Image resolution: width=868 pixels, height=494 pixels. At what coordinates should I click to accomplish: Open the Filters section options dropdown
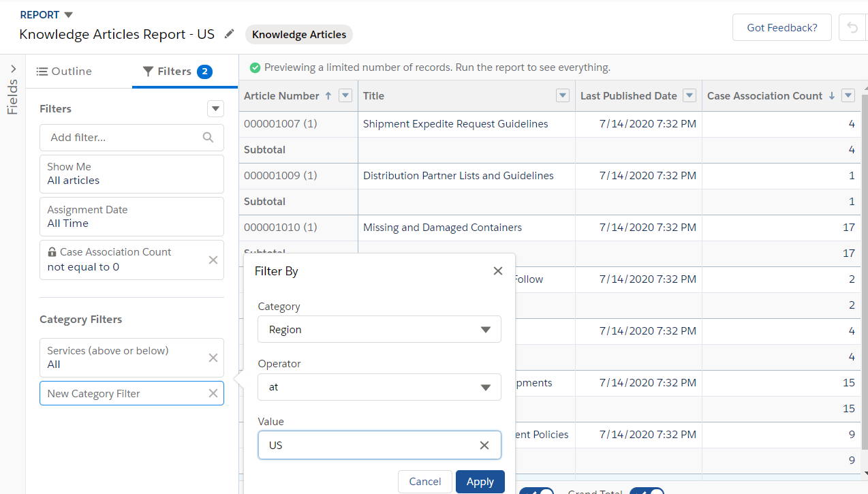tap(215, 109)
